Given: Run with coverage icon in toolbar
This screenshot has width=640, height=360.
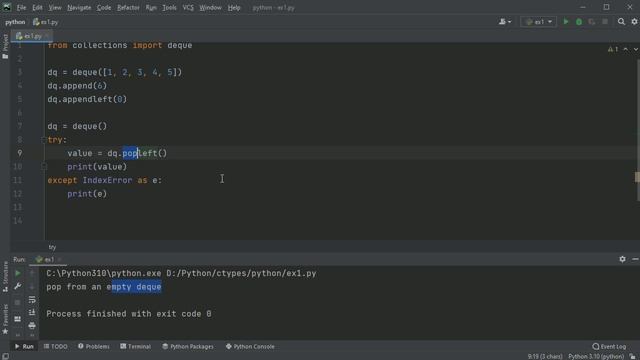Looking at the screenshot, I should click(x=592, y=22).
